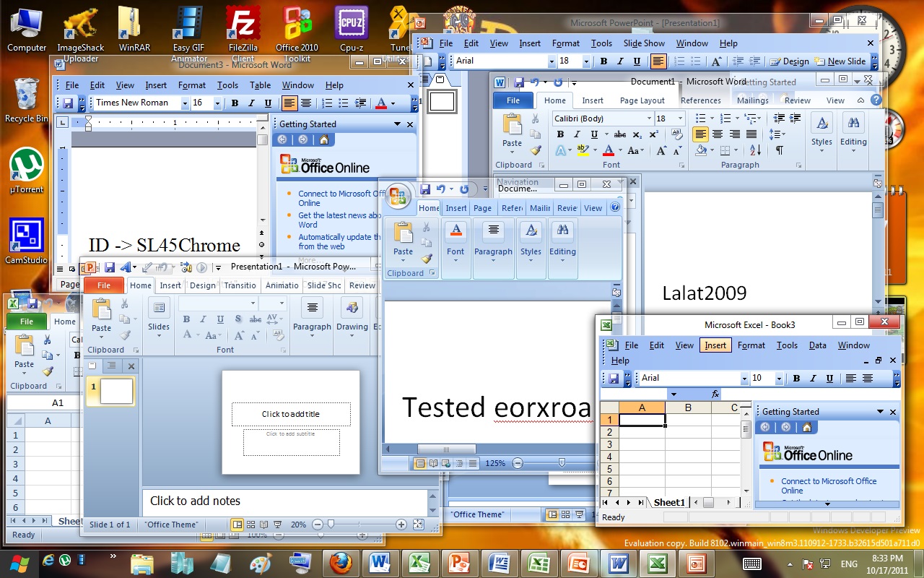Open font color red A in Word 2010
924x578 pixels.
click(x=608, y=150)
